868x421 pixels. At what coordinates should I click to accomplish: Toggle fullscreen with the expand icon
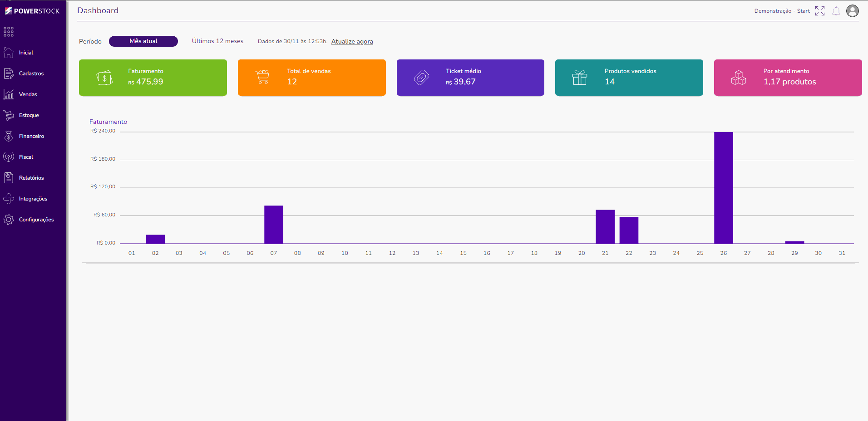(820, 11)
